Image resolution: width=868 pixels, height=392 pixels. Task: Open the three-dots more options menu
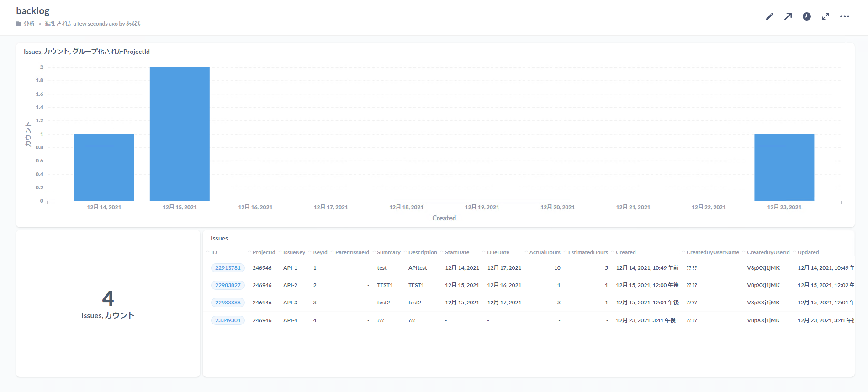(x=844, y=16)
